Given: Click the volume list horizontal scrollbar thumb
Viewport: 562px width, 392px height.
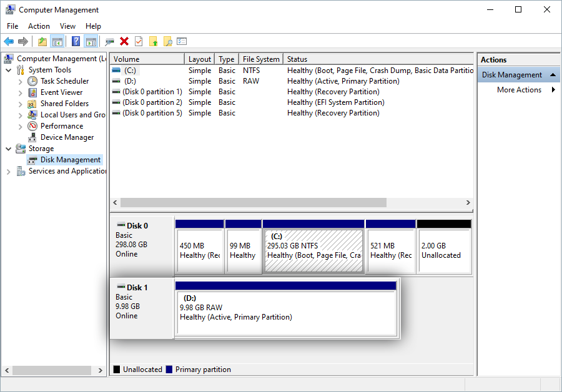Looking at the screenshot, I should point(254,203).
